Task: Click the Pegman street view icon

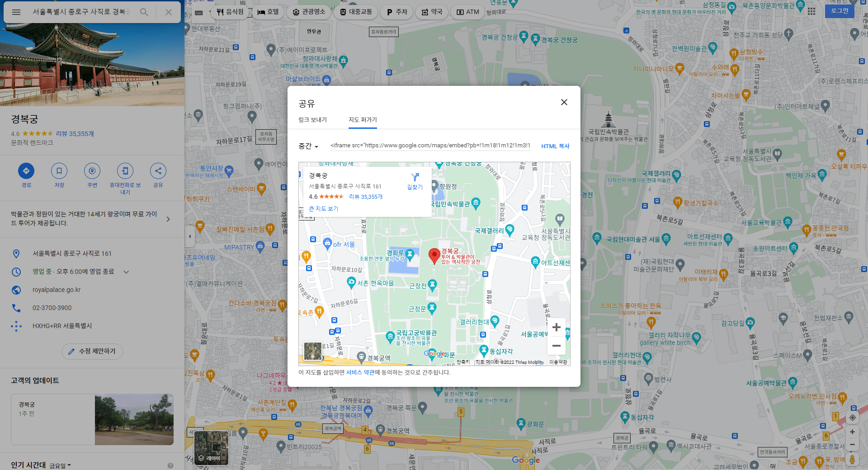Action: 852,460
